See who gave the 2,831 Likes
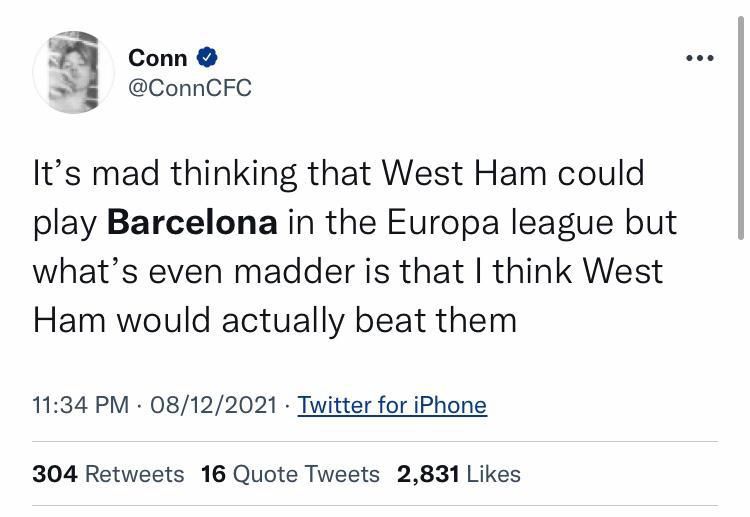Viewport: 750px width, 517px height. point(458,473)
